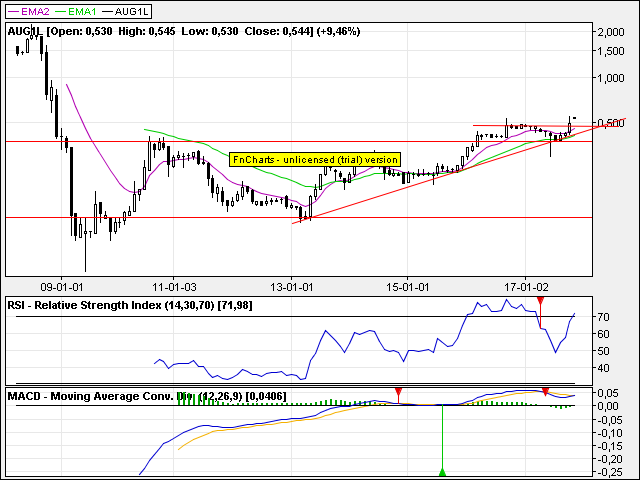The height and width of the screenshot is (480, 640).
Task: Click the +9,46% change value
Action: pos(339,31)
